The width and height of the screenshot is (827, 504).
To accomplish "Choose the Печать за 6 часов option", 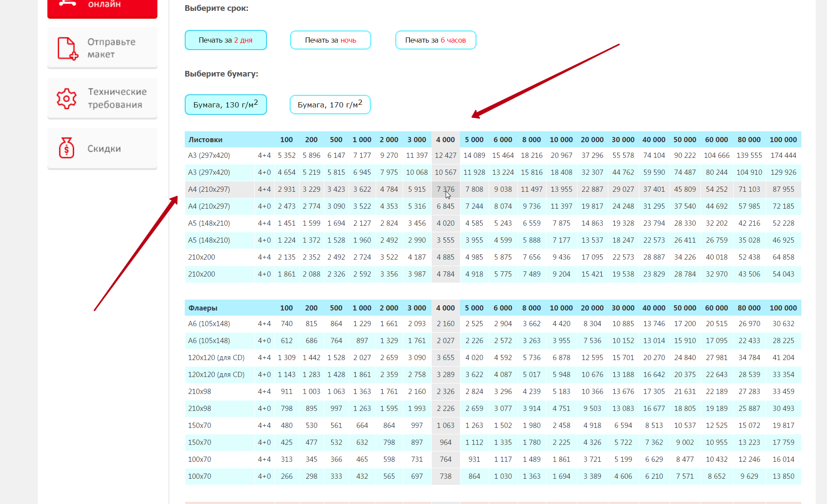I will (x=435, y=40).
